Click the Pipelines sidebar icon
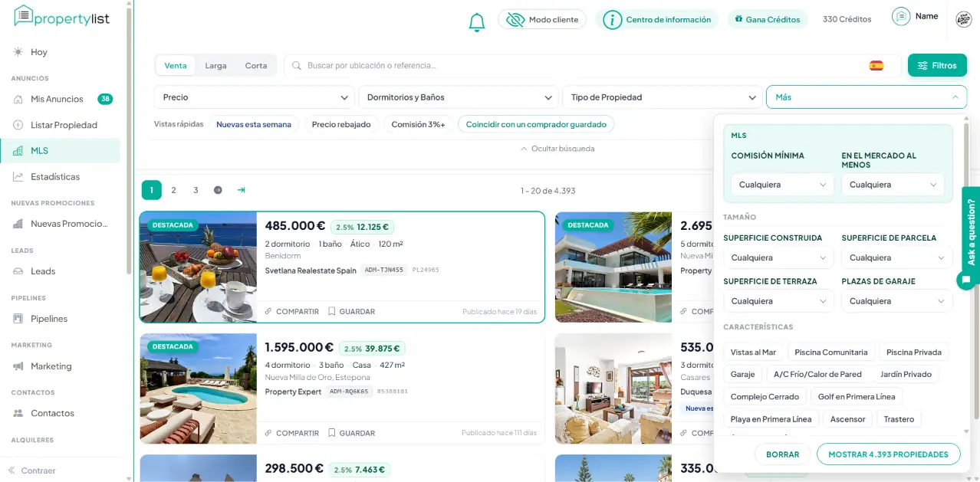Screen dimensions: 980x482 pyautogui.click(x=18, y=319)
